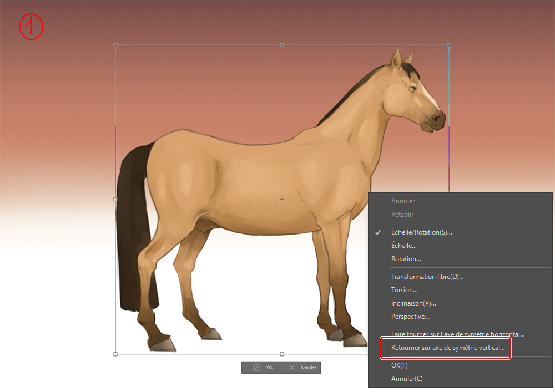Click the top-right transform handle
This screenshot has height=392, width=555.
[448, 45]
